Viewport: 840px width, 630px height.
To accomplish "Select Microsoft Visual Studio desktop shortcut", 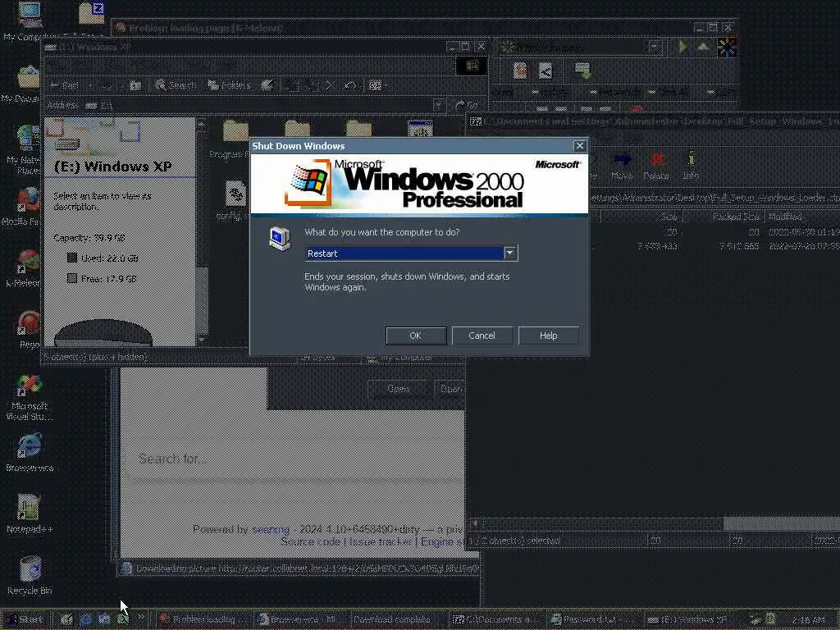I will coord(30,397).
